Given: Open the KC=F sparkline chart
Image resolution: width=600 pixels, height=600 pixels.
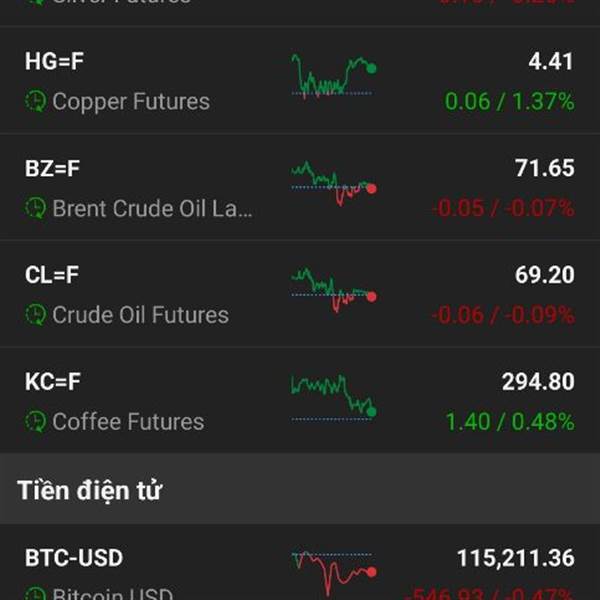Looking at the screenshot, I should point(334,398).
